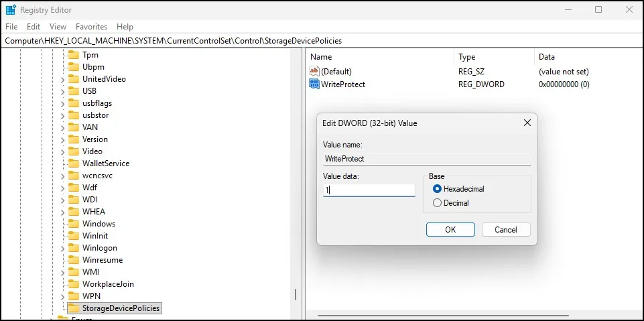Click the Wdf folder icon

(74, 187)
